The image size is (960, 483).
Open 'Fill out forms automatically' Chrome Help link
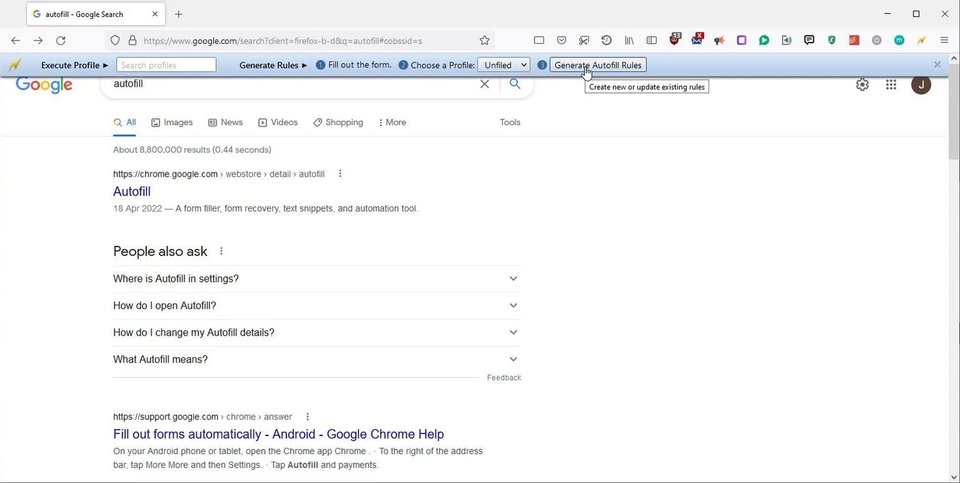point(279,434)
